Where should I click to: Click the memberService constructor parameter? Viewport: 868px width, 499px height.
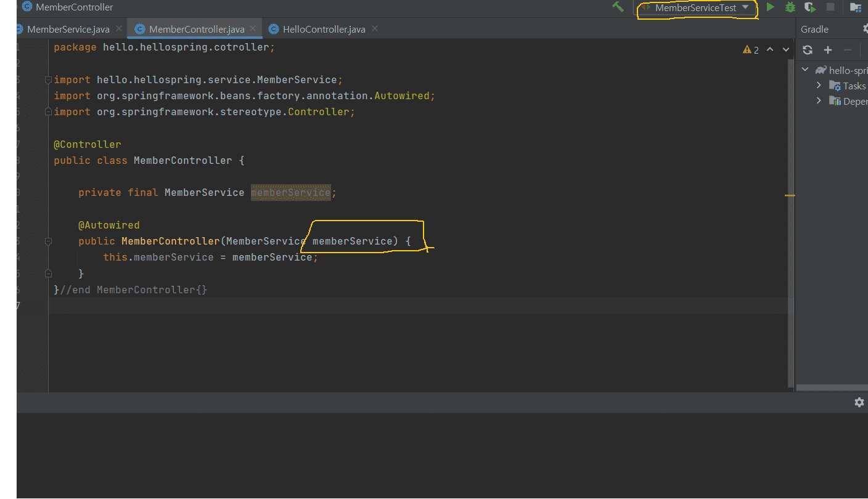pyautogui.click(x=353, y=241)
